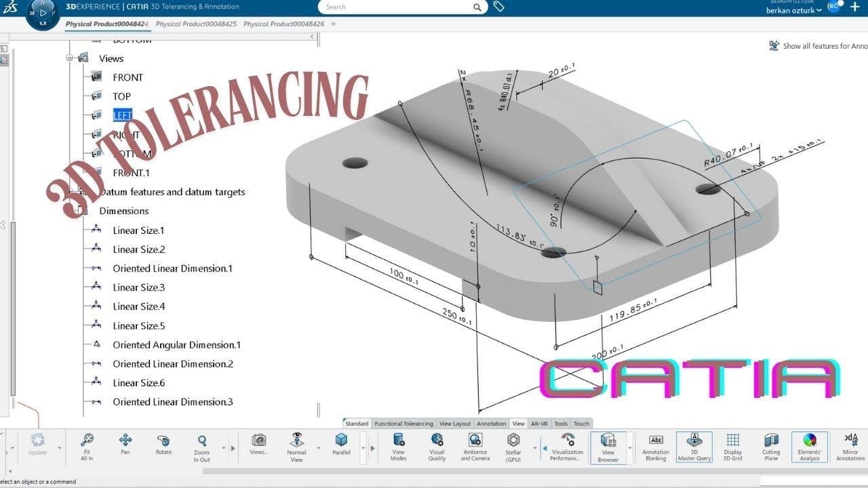The image size is (868, 488).
Task: Select Linear Size.5 in tree
Action: tap(139, 325)
